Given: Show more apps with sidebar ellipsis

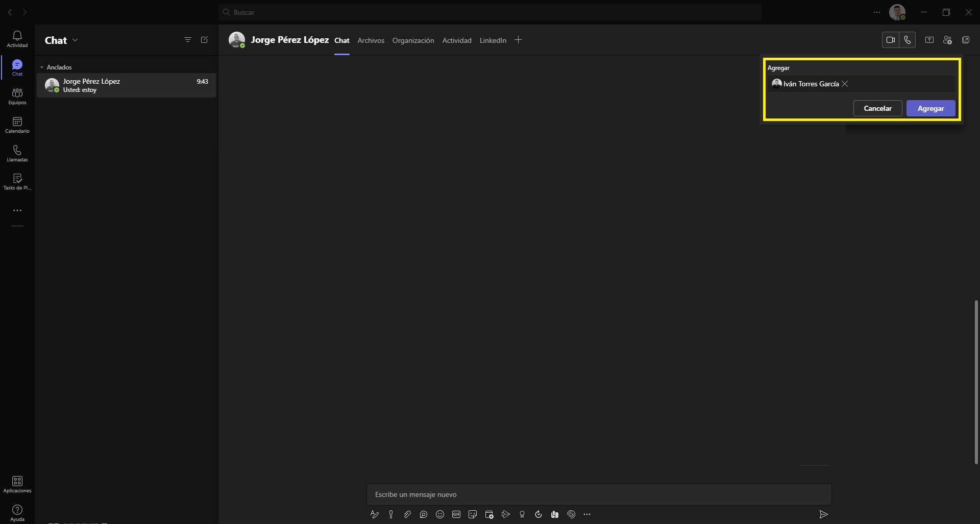Looking at the screenshot, I should coord(17,210).
